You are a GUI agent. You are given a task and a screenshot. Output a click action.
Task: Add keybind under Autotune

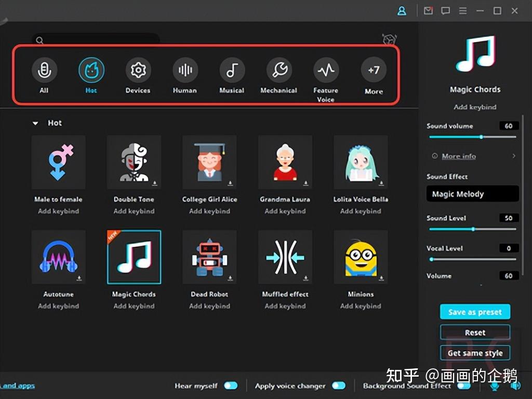tap(58, 306)
